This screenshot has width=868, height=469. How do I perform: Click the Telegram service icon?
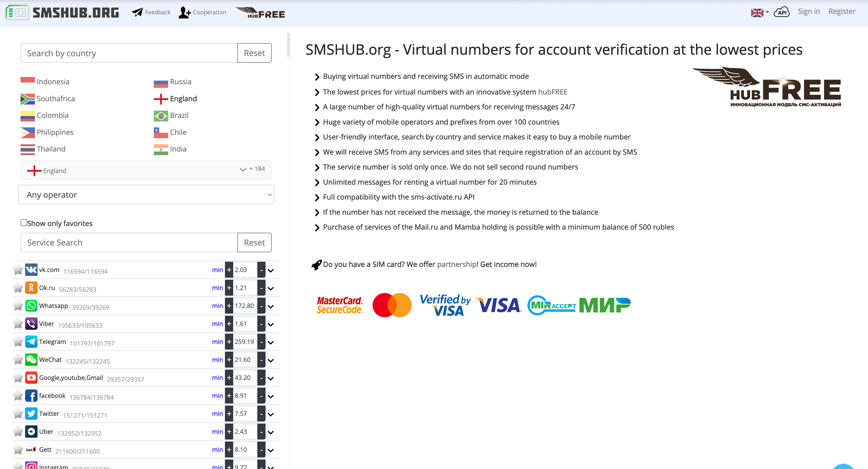click(31, 342)
